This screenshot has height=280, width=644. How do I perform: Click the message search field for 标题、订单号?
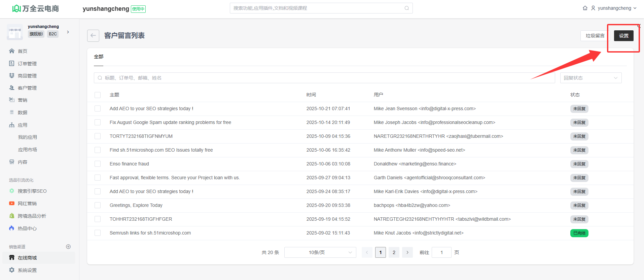pyautogui.click(x=323, y=78)
